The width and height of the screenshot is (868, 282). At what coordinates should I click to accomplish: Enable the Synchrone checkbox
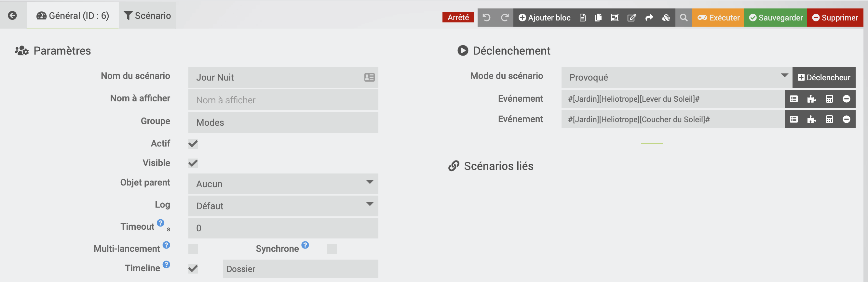click(x=332, y=249)
